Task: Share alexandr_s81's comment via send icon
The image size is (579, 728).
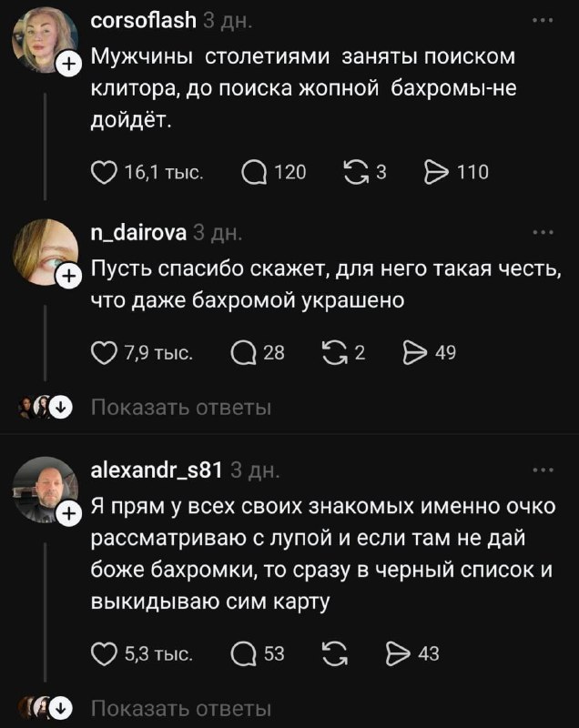Action: pos(400,652)
